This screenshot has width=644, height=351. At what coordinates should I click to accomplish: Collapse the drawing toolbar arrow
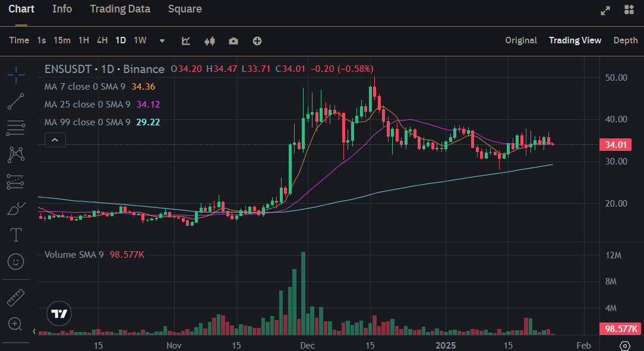(x=34, y=331)
